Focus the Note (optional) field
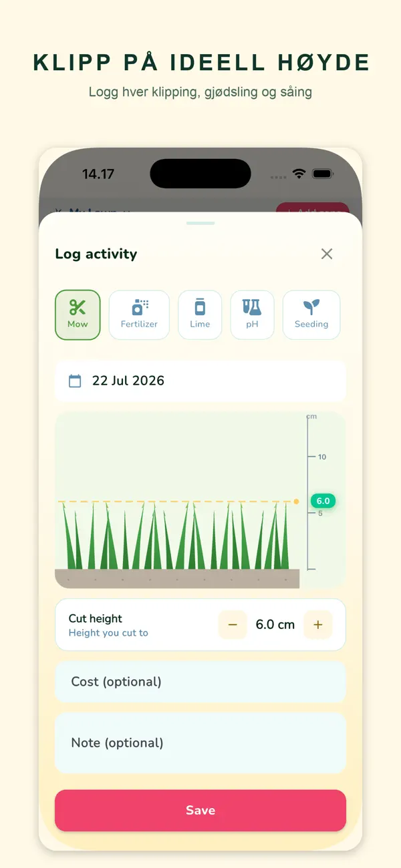This screenshot has width=401, height=868. [200, 743]
